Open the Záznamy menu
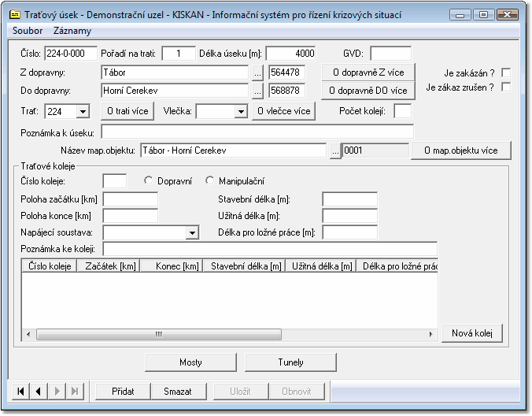532x416 pixels. (72, 31)
